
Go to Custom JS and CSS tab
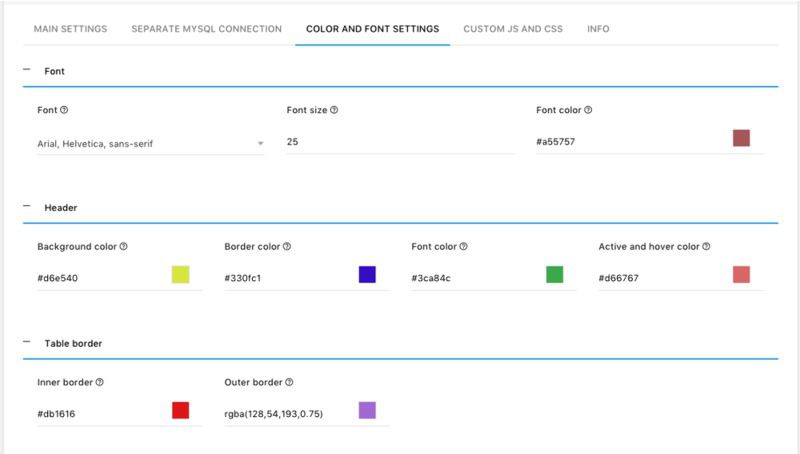coord(512,29)
